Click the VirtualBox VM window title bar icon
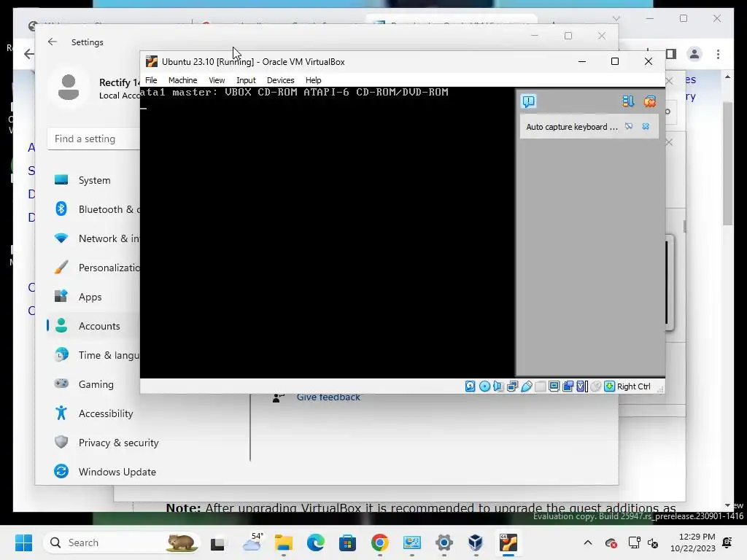 tap(152, 61)
